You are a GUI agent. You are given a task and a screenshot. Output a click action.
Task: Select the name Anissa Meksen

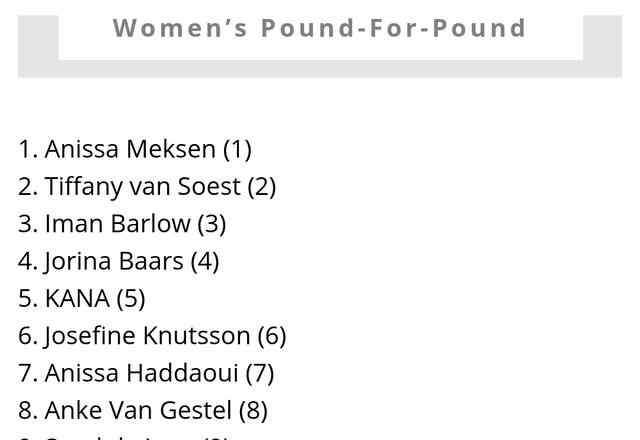[130, 149]
